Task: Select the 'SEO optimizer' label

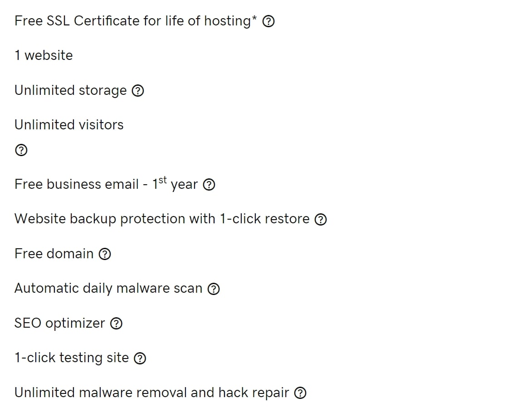Action: click(60, 323)
